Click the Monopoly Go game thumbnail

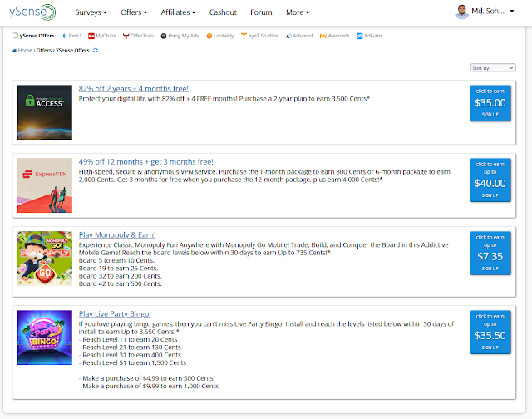click(x=45, y=259)
